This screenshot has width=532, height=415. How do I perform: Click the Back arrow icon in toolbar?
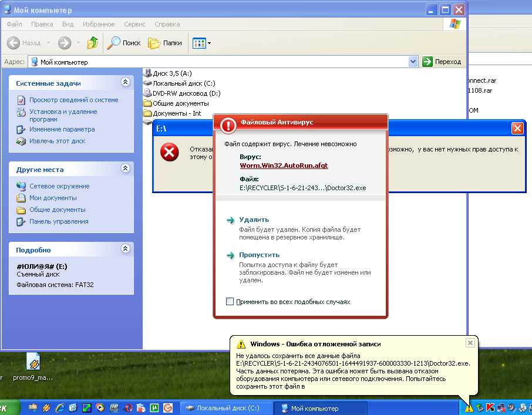[x=14, y=43]
